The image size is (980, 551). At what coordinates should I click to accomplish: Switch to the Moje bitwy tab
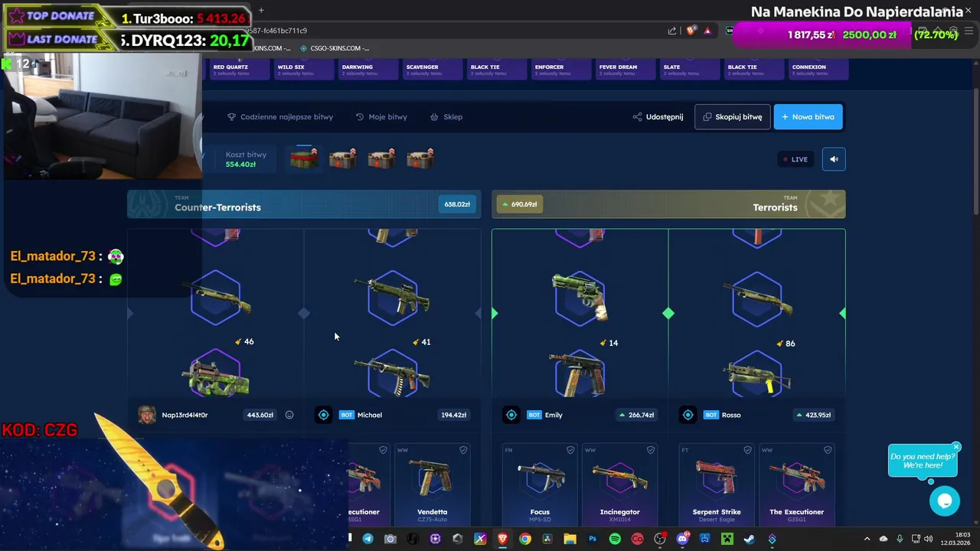click(x=381, y=117)
